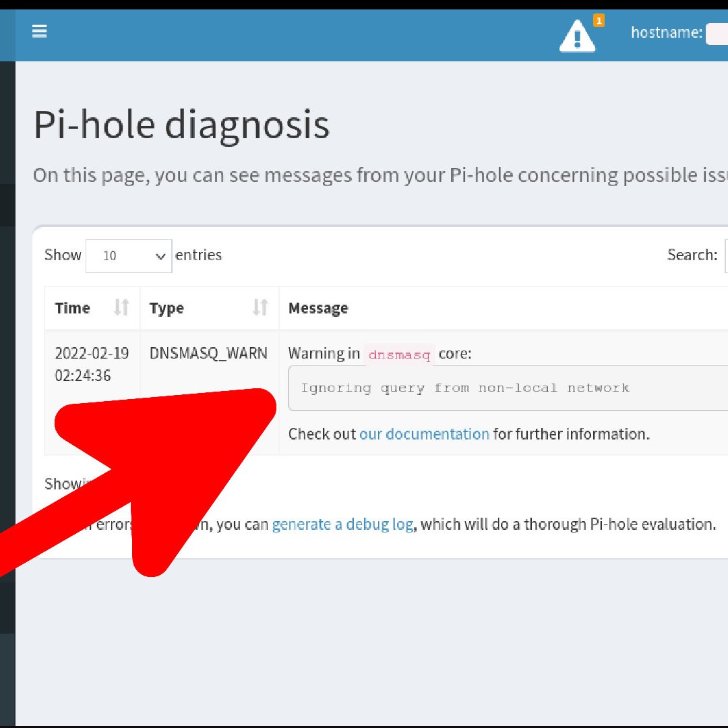Click the hostname label in header
728x728 pixels.
point(666,32)
